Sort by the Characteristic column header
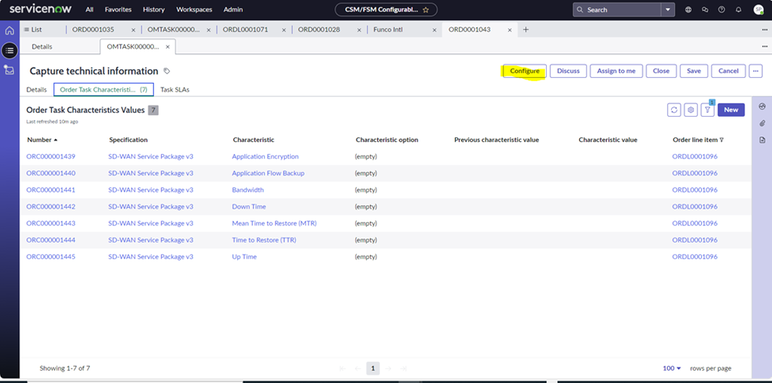 point(253,140)
